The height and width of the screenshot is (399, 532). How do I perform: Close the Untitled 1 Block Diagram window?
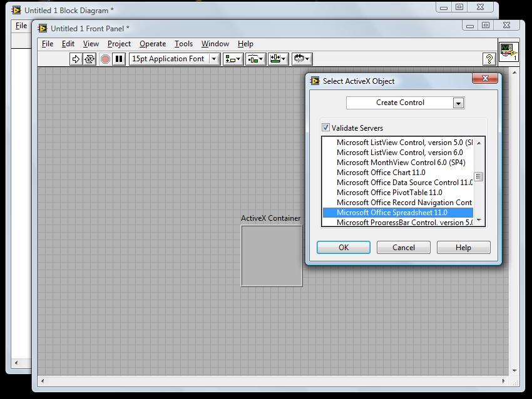pos(480,8)
